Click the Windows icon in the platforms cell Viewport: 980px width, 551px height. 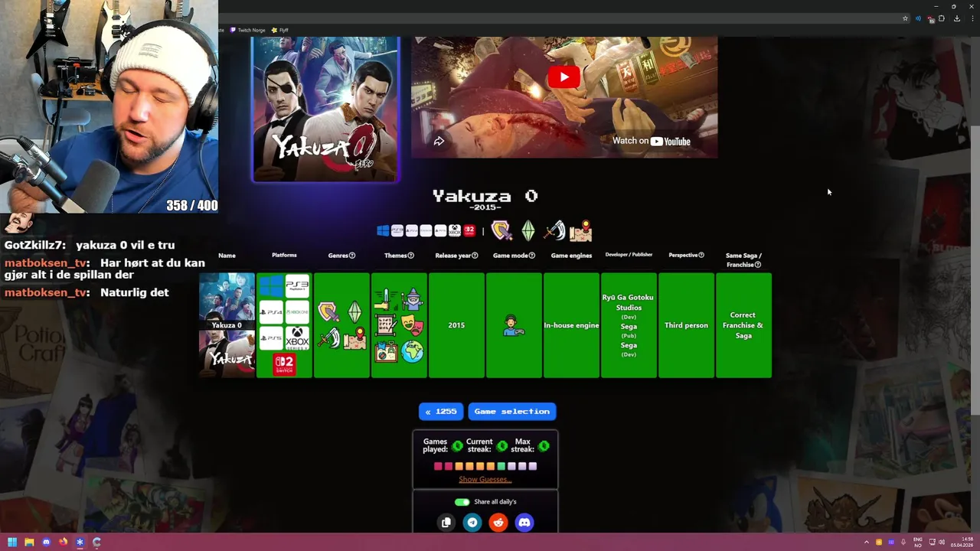271,286
